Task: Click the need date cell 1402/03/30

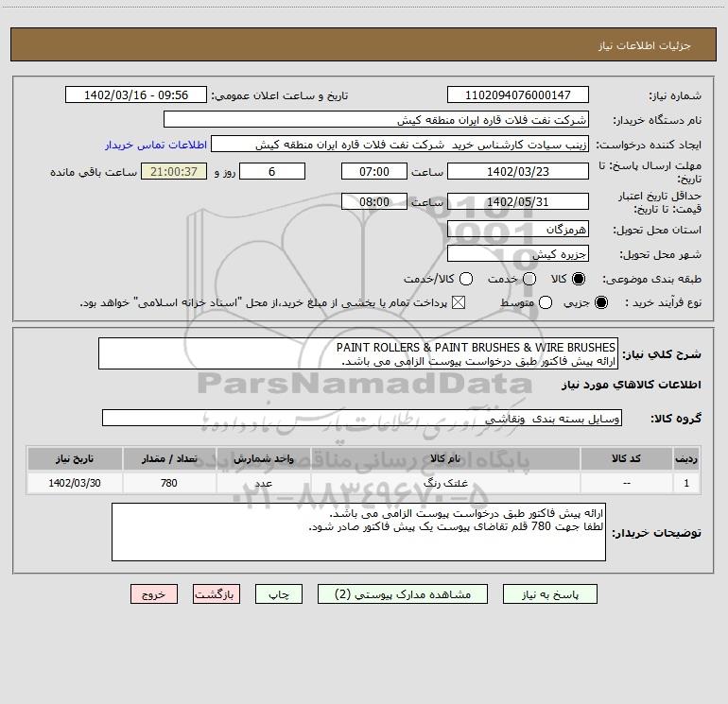Action: 75,483
